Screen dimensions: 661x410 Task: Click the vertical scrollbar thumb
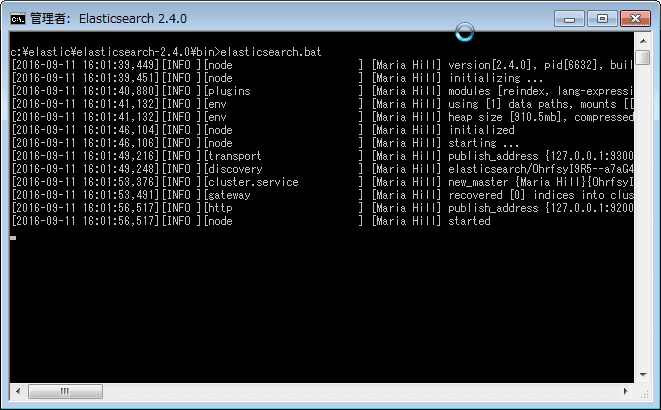(643, 57)
